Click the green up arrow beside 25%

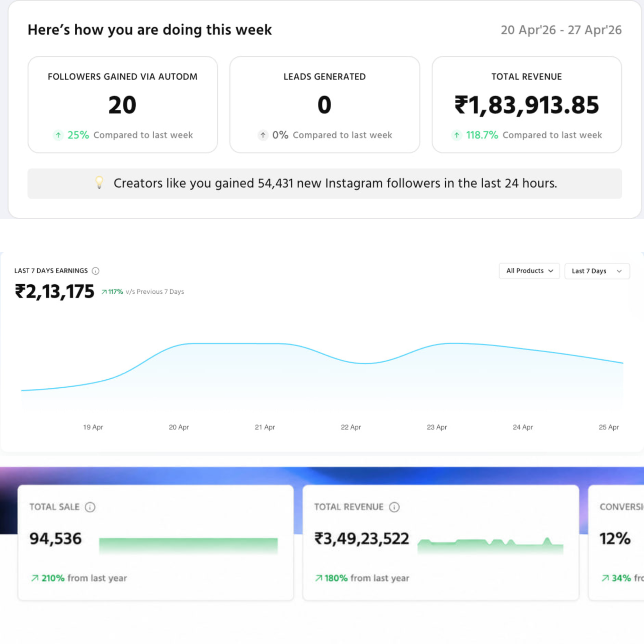(58, 135)
